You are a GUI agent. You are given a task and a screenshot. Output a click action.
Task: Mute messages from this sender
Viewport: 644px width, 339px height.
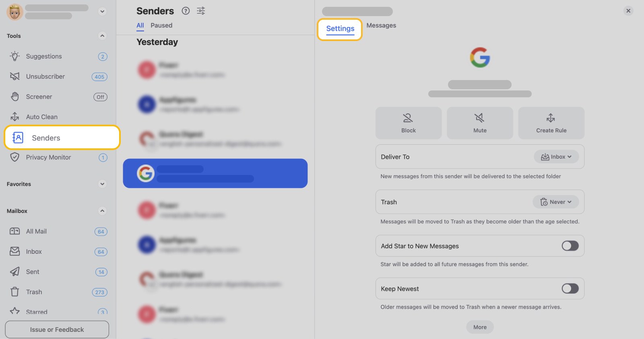[479, 123]
